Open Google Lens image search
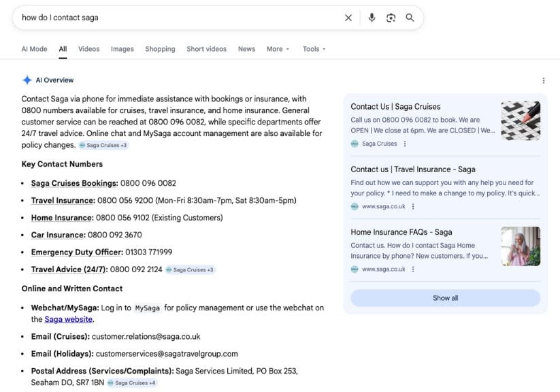560x392 pixels. pyautogui.click(x=391, y=18)
